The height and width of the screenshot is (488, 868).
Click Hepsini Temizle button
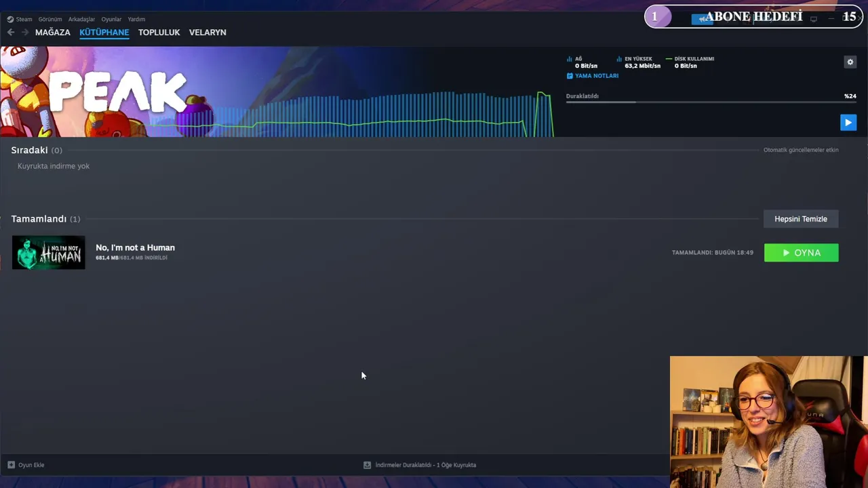click(x=801, y=219)
